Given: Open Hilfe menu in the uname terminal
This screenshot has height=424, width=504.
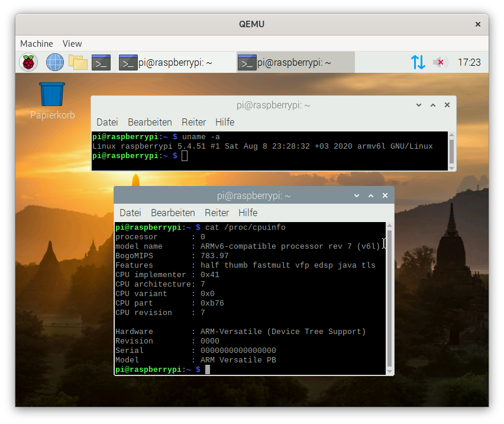Looking at the screenshot, I should 225,122.
